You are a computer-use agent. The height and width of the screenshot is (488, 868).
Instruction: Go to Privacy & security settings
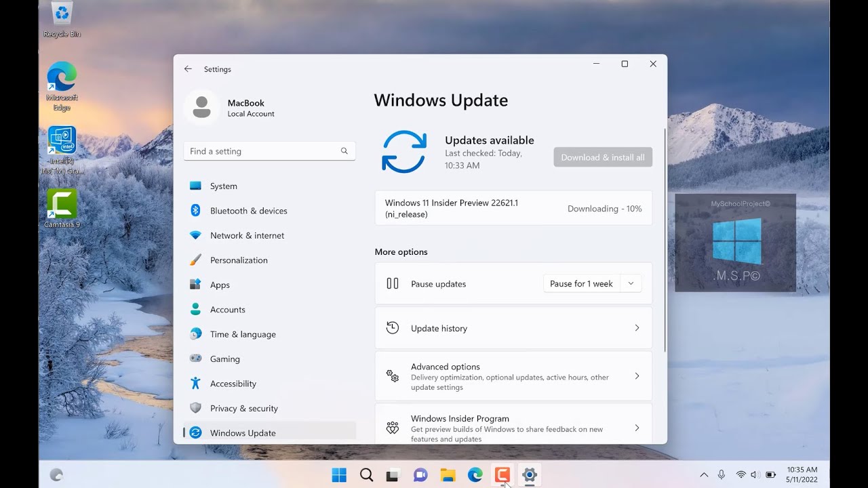(269, 408)
